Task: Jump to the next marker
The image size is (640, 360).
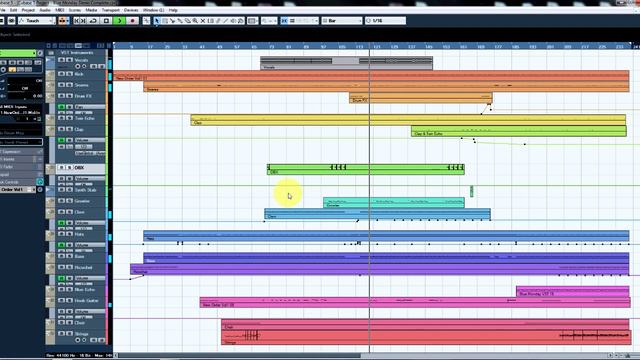Action: [83, 20]
